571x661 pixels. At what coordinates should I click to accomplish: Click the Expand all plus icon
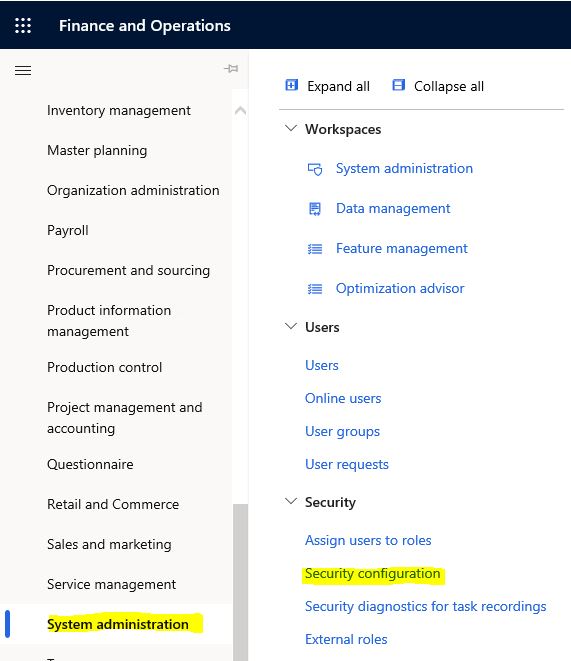pos(292,85)
